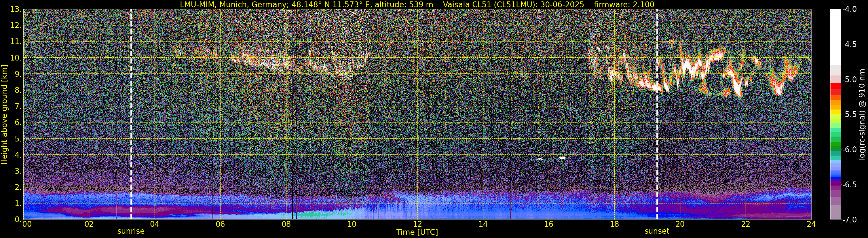Click the sunset dashed vertical line
Viewport: 868px width, 238px height.
coord(657,114)
